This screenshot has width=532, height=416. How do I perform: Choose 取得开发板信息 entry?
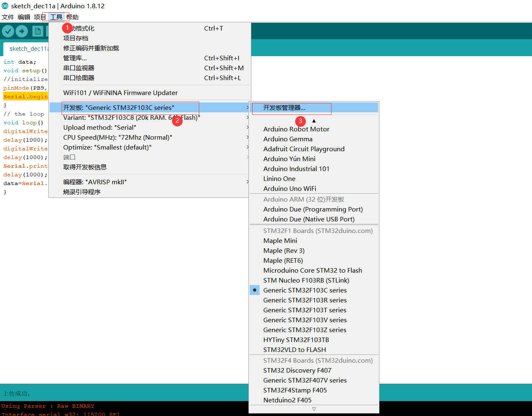click(150, 167)
